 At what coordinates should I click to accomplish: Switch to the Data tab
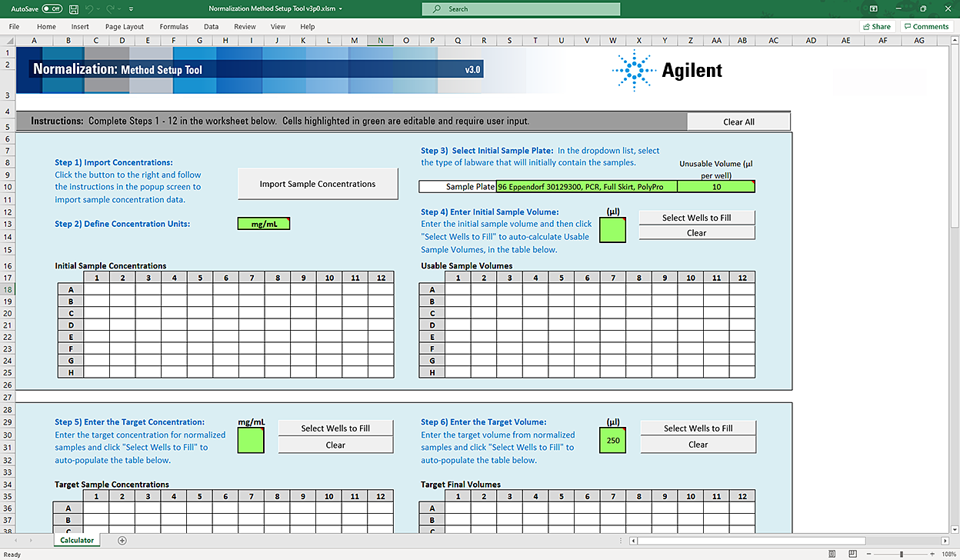[211, 26]
